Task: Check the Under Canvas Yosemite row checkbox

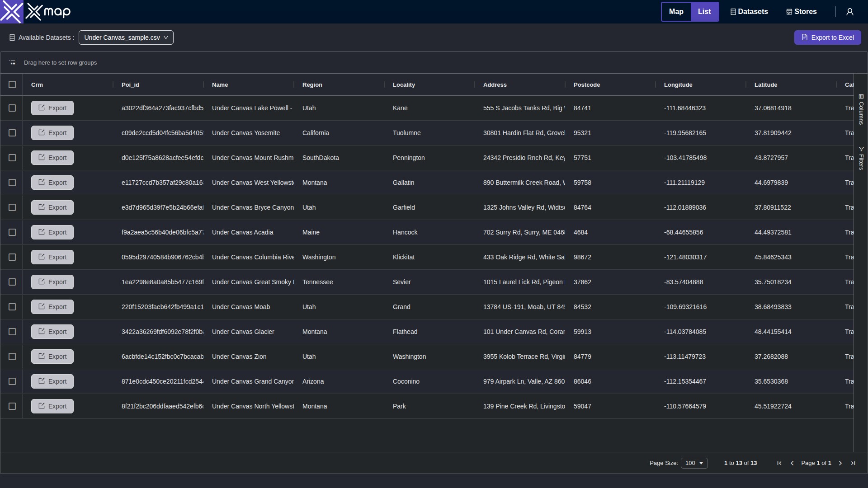Action: (12, 133)
